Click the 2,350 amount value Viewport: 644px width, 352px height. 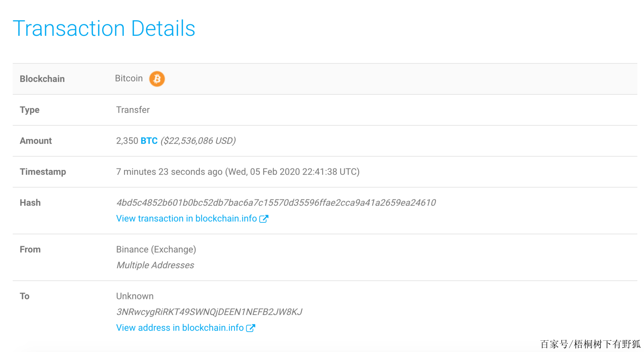[127, 141]
